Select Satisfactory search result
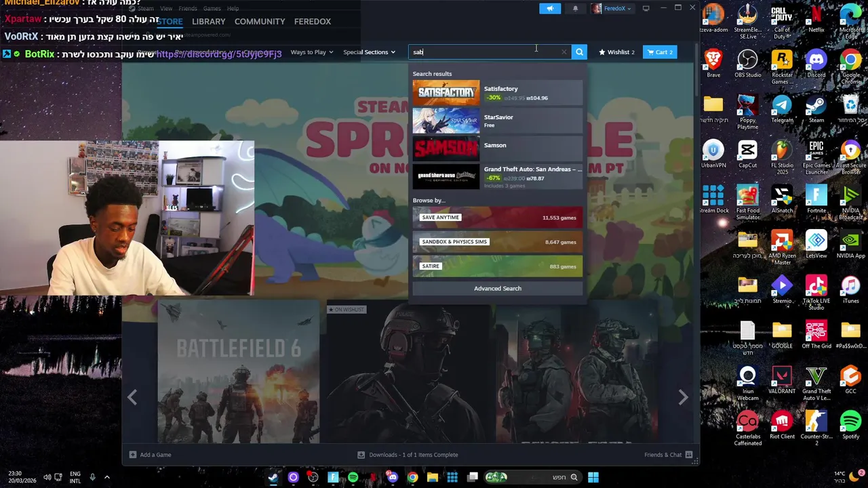Image resolution: width=868 pixels, height=488 pixels. pos(497,93)
